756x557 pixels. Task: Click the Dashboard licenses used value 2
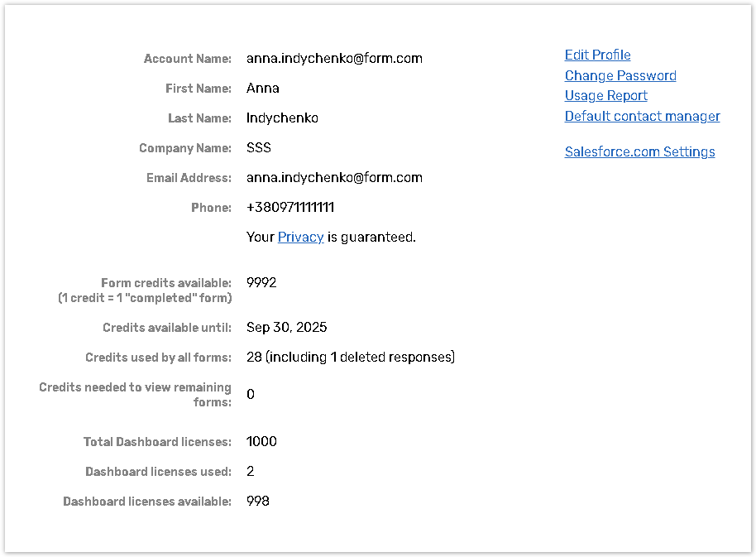(251, 472)
